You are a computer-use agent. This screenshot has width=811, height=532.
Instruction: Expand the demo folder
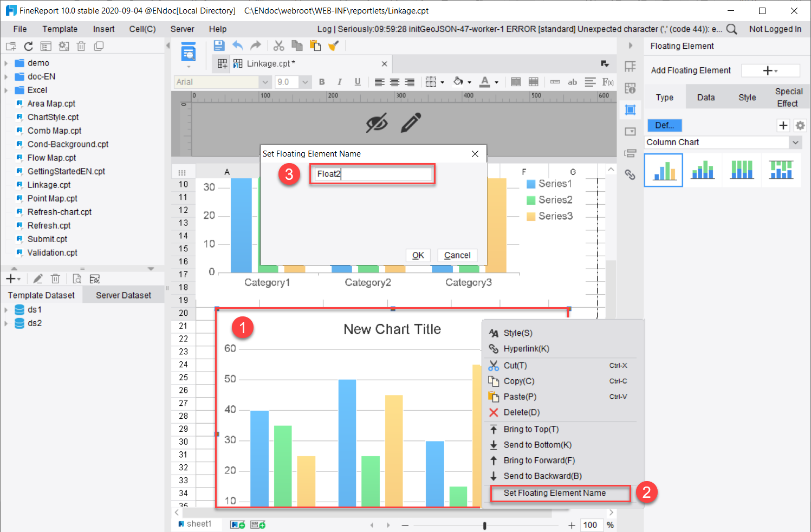6,63
